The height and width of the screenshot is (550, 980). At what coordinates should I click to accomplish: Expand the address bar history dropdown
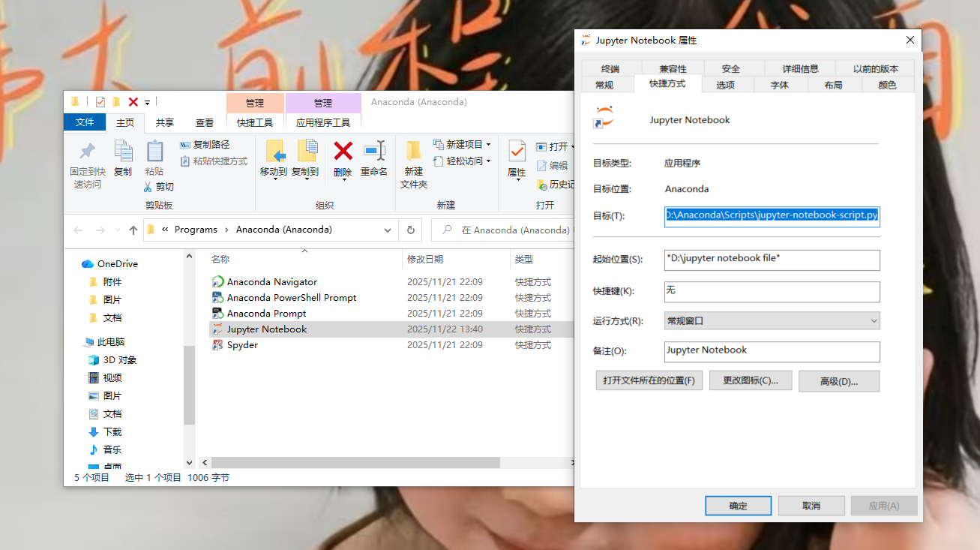click(388, 230)
